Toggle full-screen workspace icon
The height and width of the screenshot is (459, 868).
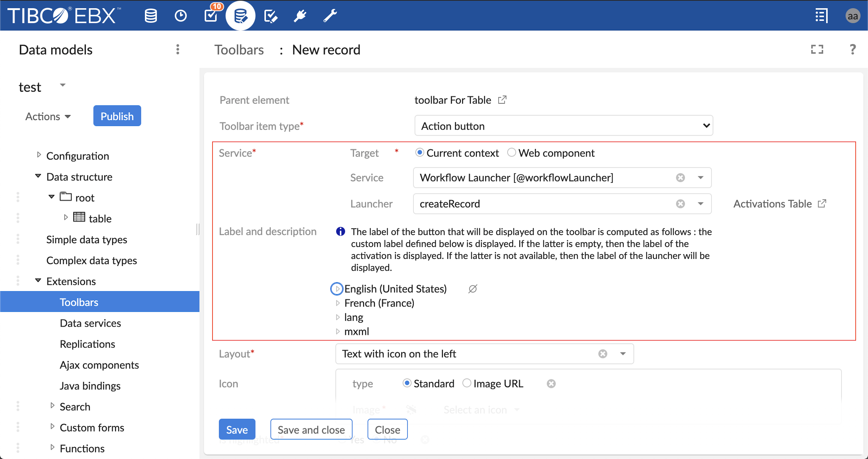(x=817, y=49)
